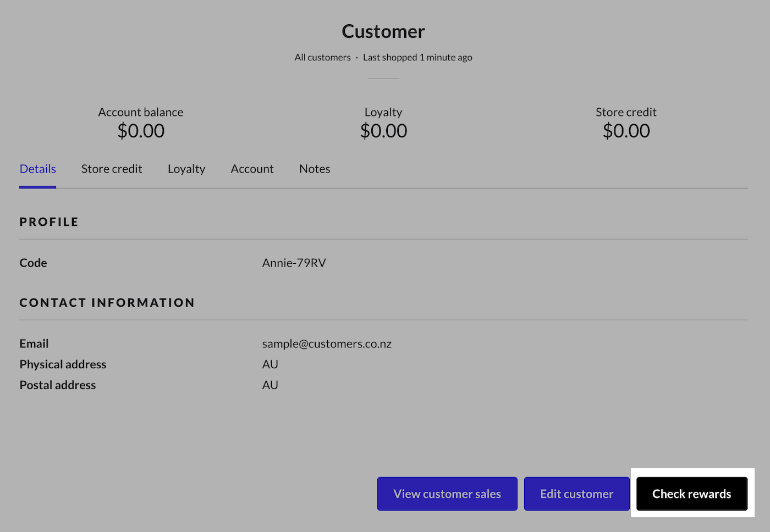This screenshot has height=532, width=770.
Task: Select the Last shopped timestamp
Action: click(417, 57)
